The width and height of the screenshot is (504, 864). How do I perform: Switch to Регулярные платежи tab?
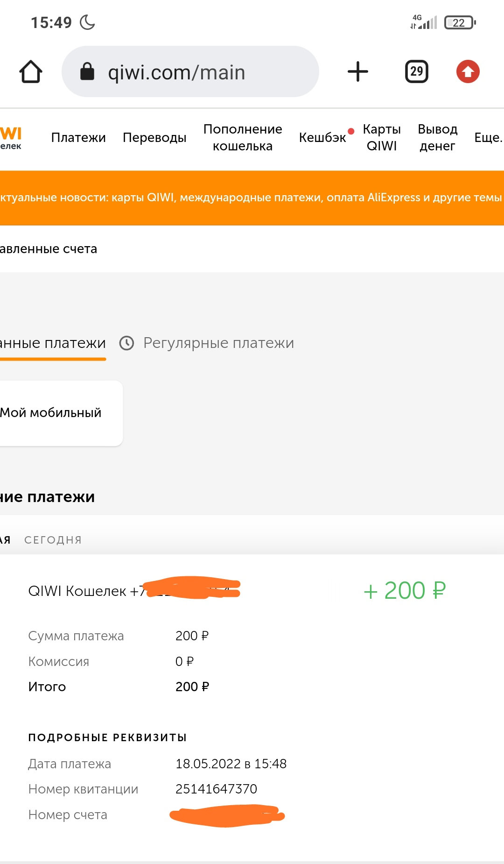click(x=218, y=343)
